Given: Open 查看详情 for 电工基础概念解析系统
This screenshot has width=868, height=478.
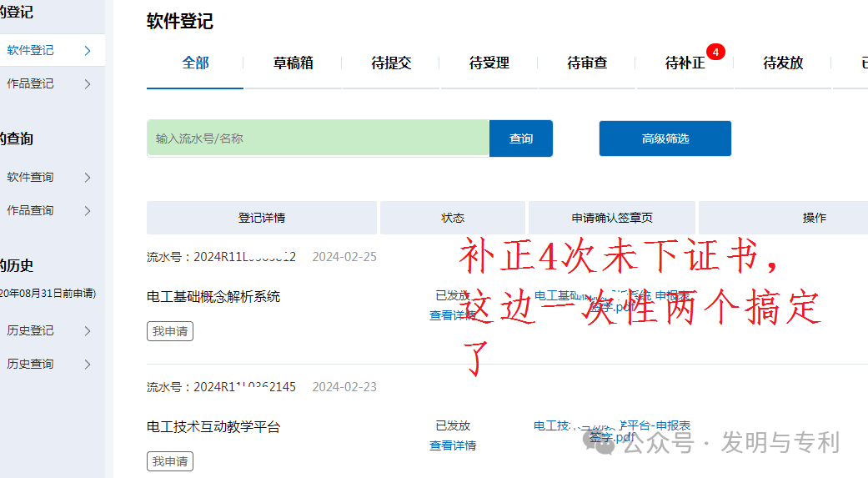Looking at the screenshot, I should [453, 315].
